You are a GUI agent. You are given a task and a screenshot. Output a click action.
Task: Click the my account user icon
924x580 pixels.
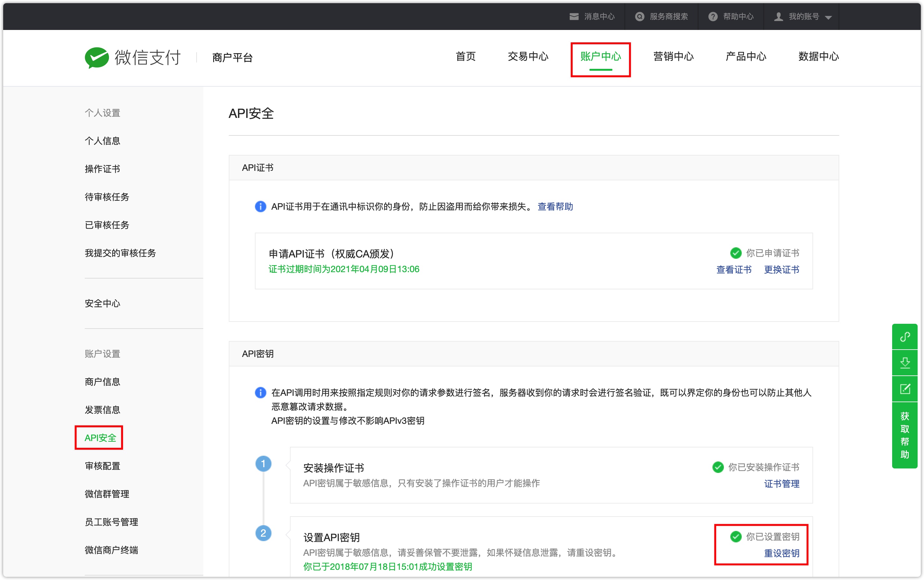[778, 17]
